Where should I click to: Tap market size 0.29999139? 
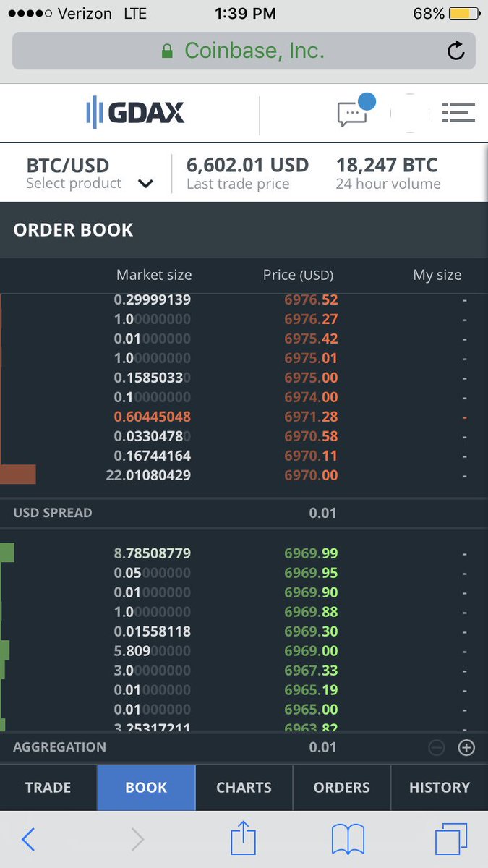(153, 299)
